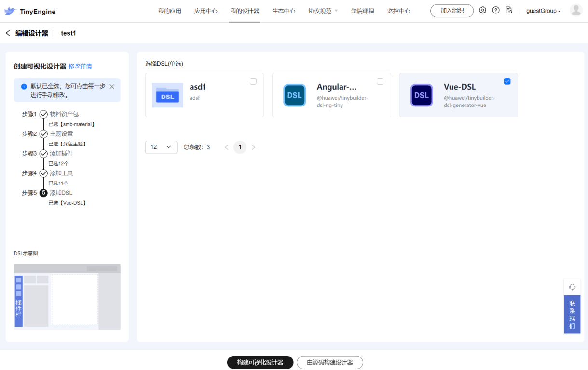Image resolution: width=588 pixels, height=370 pixels.
Task: Dismiss the info tip with X icon
Action: (112, 87)
